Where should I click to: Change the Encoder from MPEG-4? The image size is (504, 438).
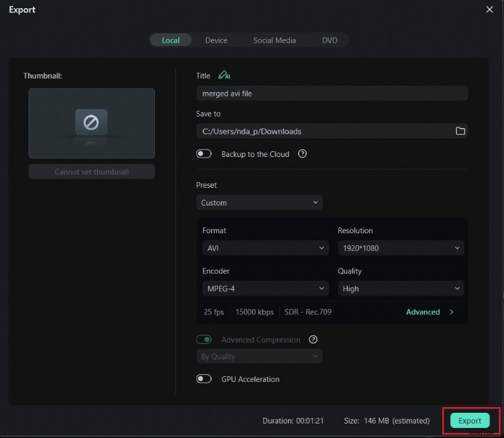tap(265, 289)
